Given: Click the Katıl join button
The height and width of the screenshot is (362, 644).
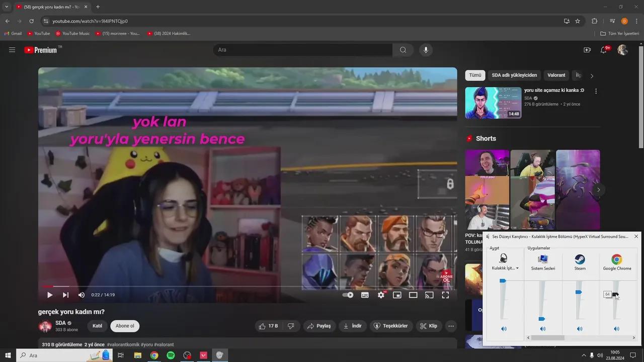Looking at the screenshot, I should 98,326.
